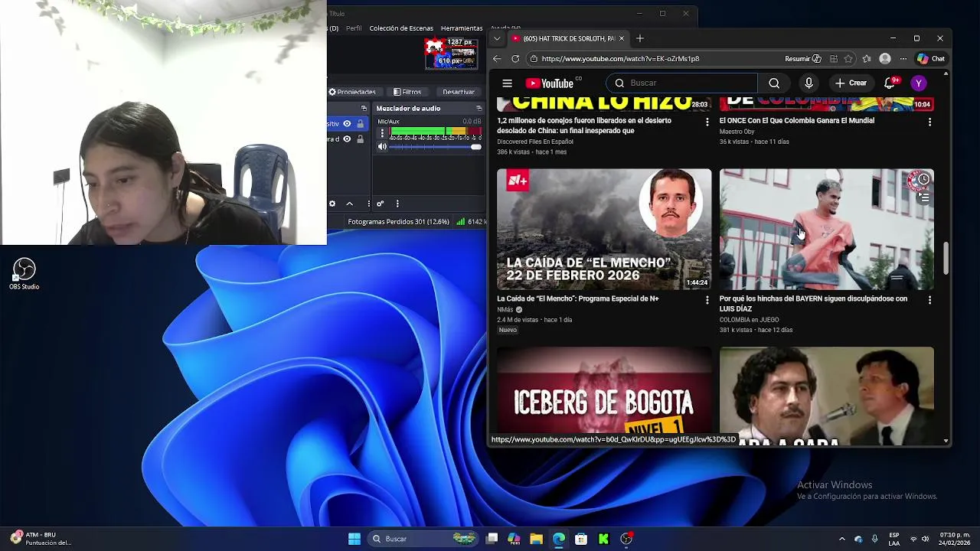
Task: Open the tab search dropdown in Edge
Action: click(497, 38)
